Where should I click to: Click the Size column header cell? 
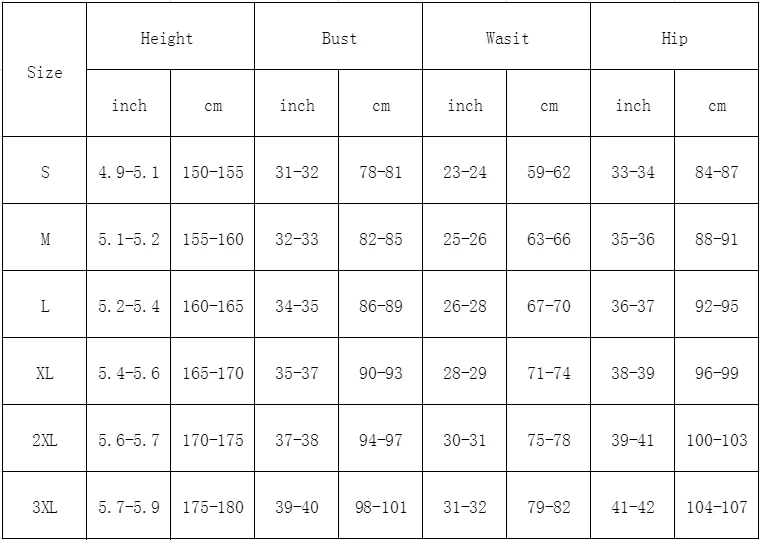(x=44, y=72)
